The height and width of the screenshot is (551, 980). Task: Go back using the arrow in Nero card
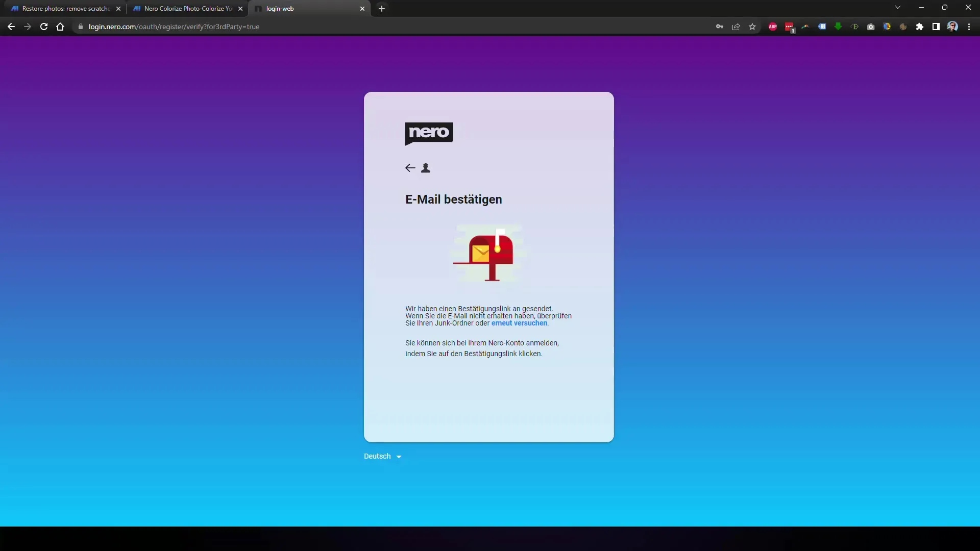tap(410, 168)
